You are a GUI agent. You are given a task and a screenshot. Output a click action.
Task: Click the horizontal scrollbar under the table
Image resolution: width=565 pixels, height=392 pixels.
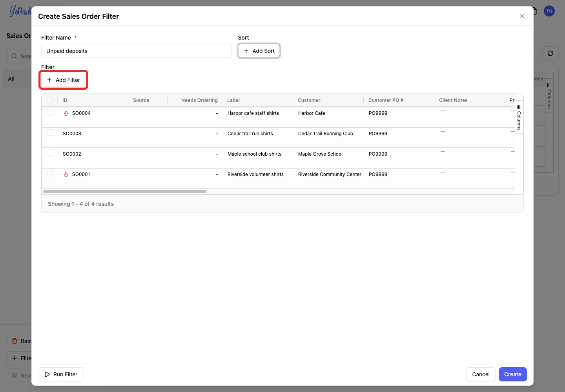[125, 192]
